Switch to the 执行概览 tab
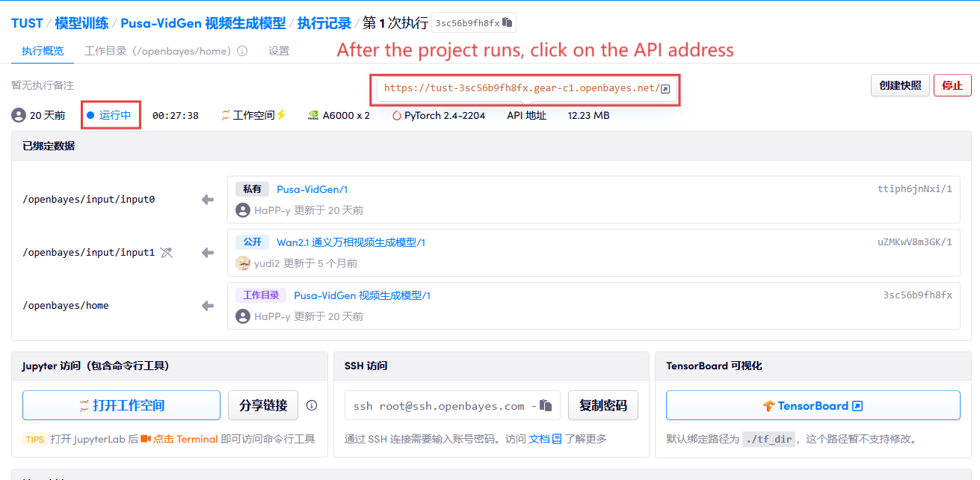Image resolution: width=980 pixels, height=480 pixels. coord(43,52)
